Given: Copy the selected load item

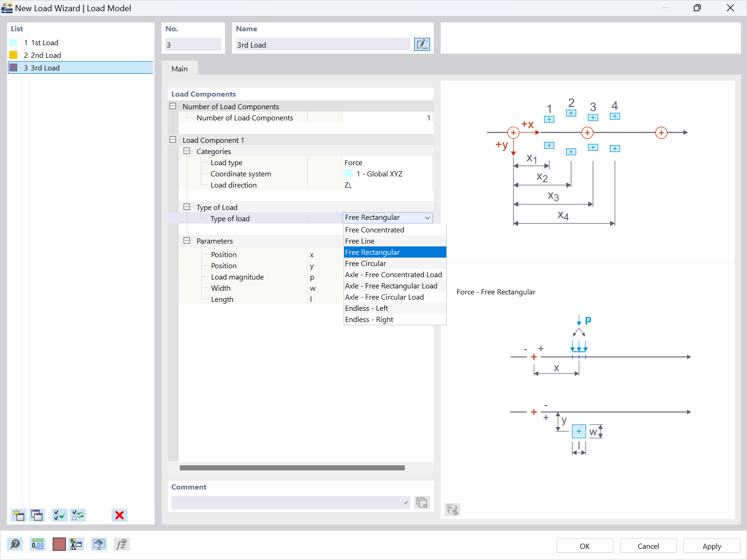Looking at the screenshot, I should tap(37, 515).
